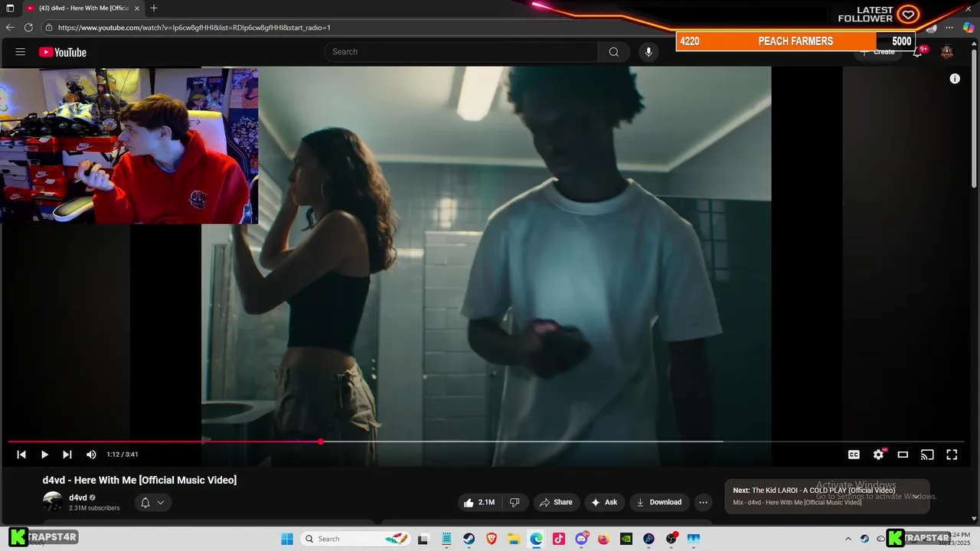This screenshot has width=980, height=551.
Task: Start voice search with microphone icon
Action: pyautogui.click(x=648, y=52)
